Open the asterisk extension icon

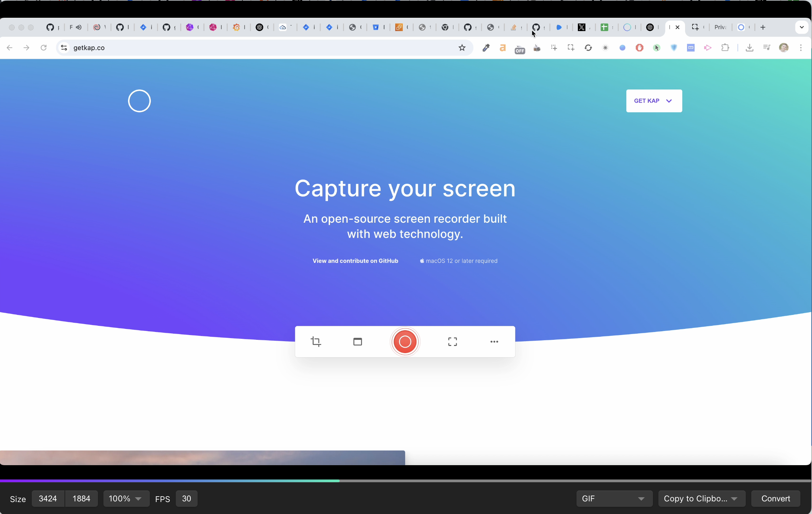pyautogui.click(x=605, y=48)
